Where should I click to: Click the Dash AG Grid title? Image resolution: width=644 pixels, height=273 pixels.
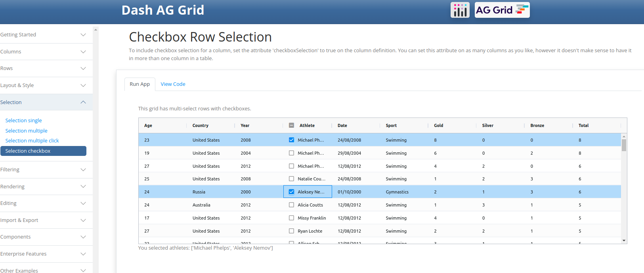[162, 10]
